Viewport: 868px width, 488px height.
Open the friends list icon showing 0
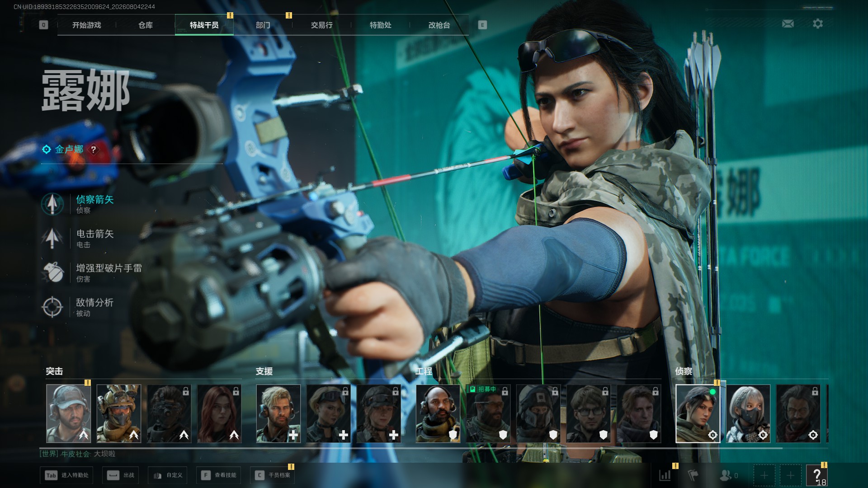[x=728, y=475]
